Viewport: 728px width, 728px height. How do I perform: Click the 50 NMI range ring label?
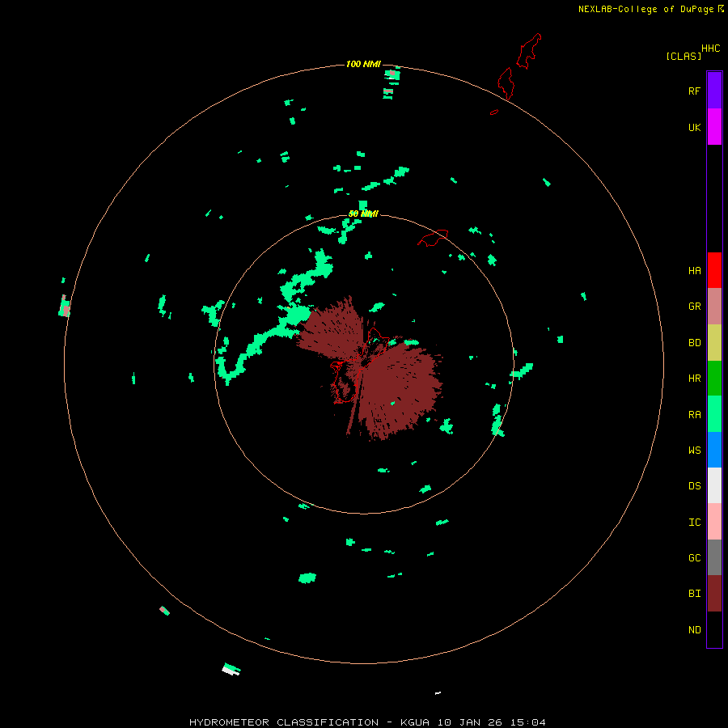363,214
